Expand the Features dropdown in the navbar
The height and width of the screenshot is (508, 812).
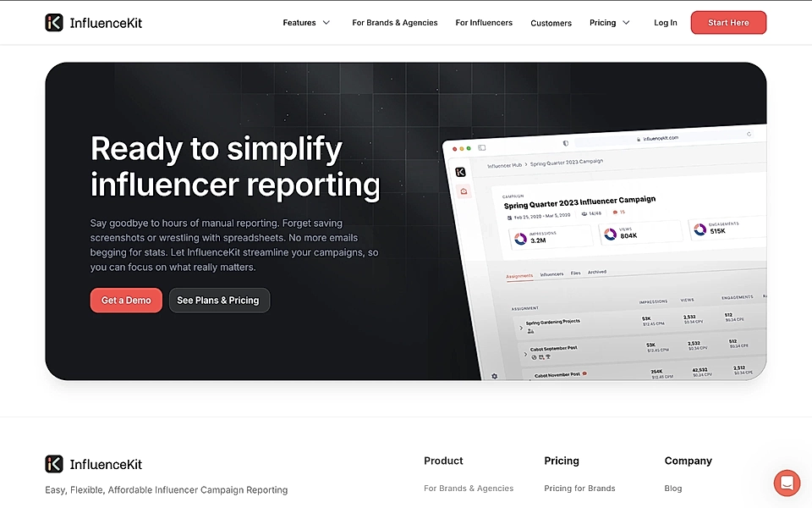click(306, 23)
